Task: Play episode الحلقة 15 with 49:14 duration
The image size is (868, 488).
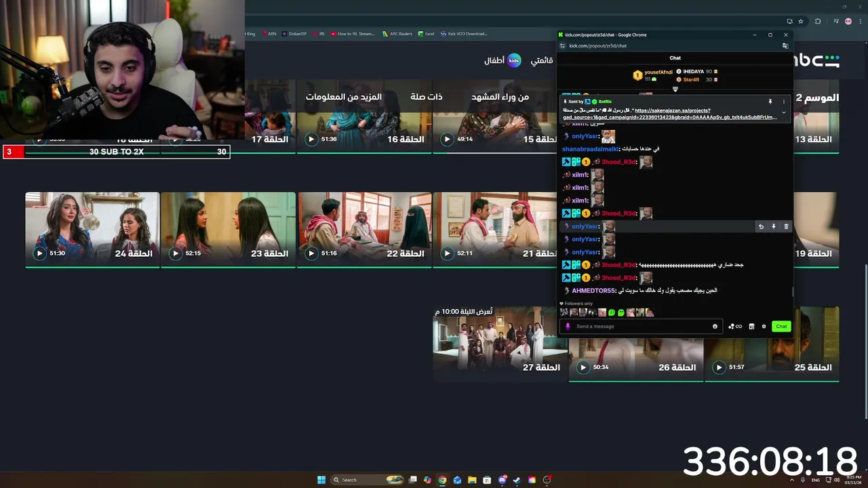Action: pyautogui.click(x=447, y=139)
